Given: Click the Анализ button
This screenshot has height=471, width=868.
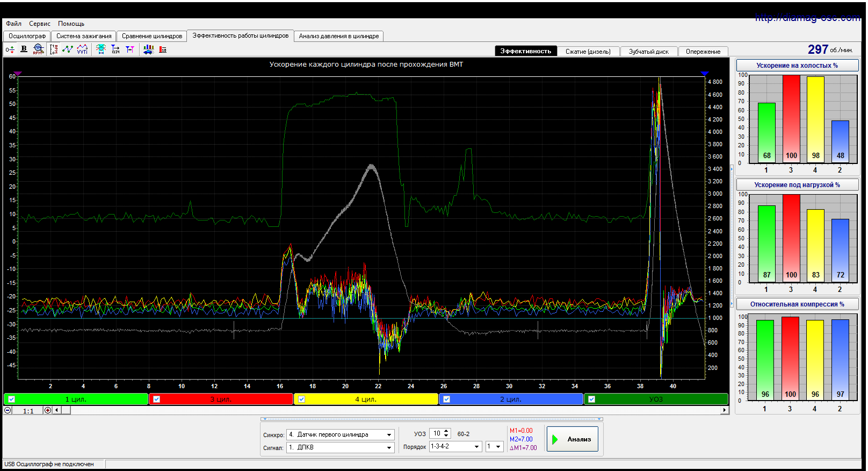Looking at the screenshot, I should click(572, 439).
